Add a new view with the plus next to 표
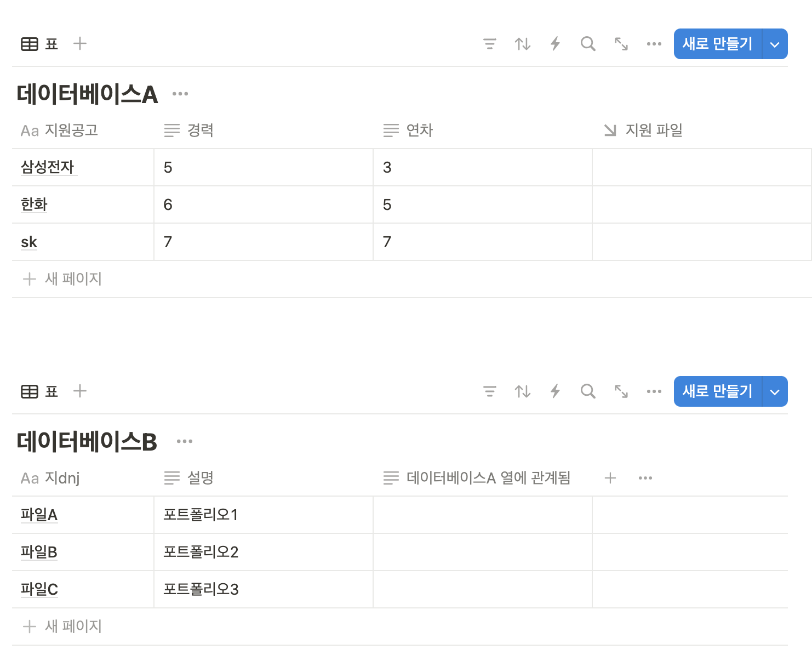The image size is (812, 649). (x=80, y=44)
